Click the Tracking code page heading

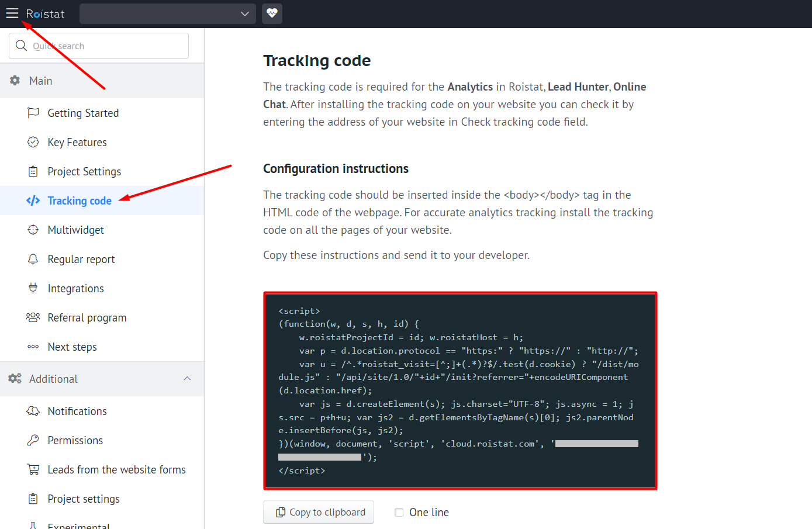click(317, 60)
